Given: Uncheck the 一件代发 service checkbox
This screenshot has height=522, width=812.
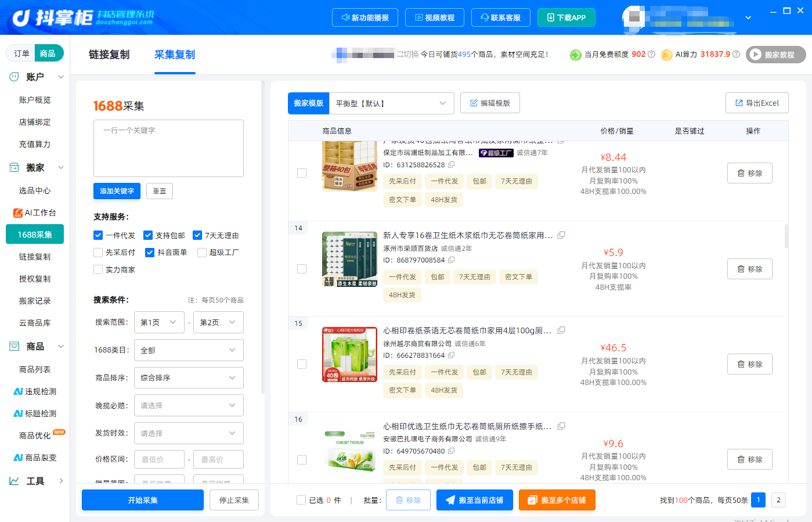Looking at the screenshot, I should (x=98, y=235).
